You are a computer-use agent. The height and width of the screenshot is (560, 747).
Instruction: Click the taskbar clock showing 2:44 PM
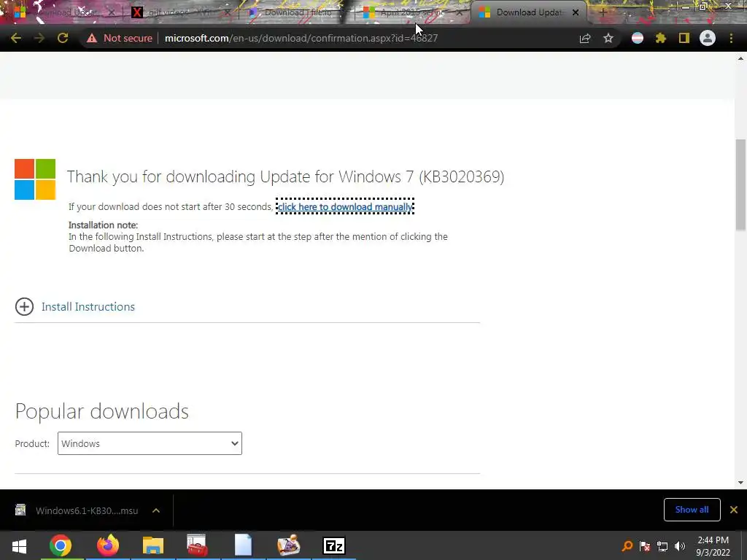(713, 545)
